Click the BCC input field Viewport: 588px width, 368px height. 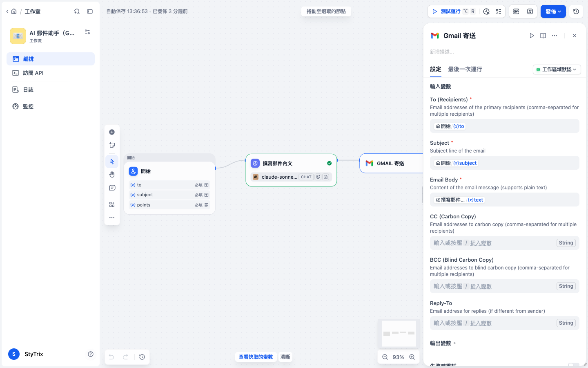pyautogui.click(x=505, y=286)
